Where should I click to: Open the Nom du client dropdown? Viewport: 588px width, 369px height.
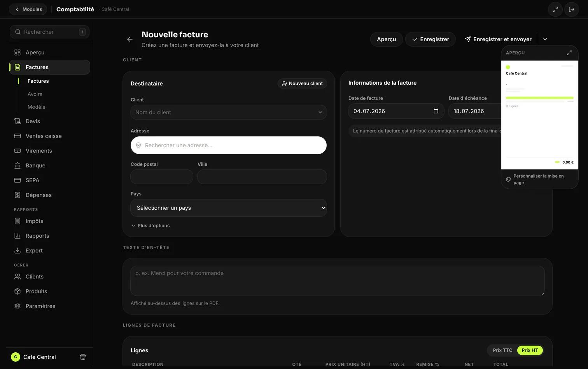229,112
